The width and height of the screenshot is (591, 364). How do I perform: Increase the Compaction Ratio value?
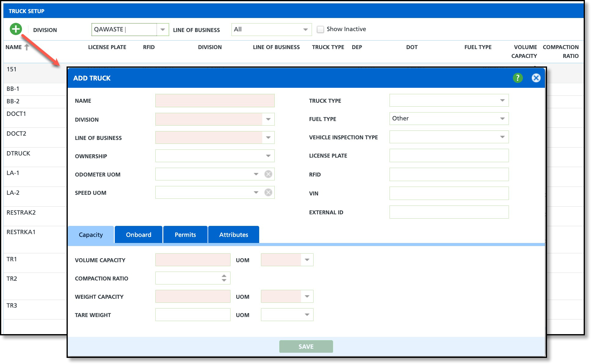[224, 276]
